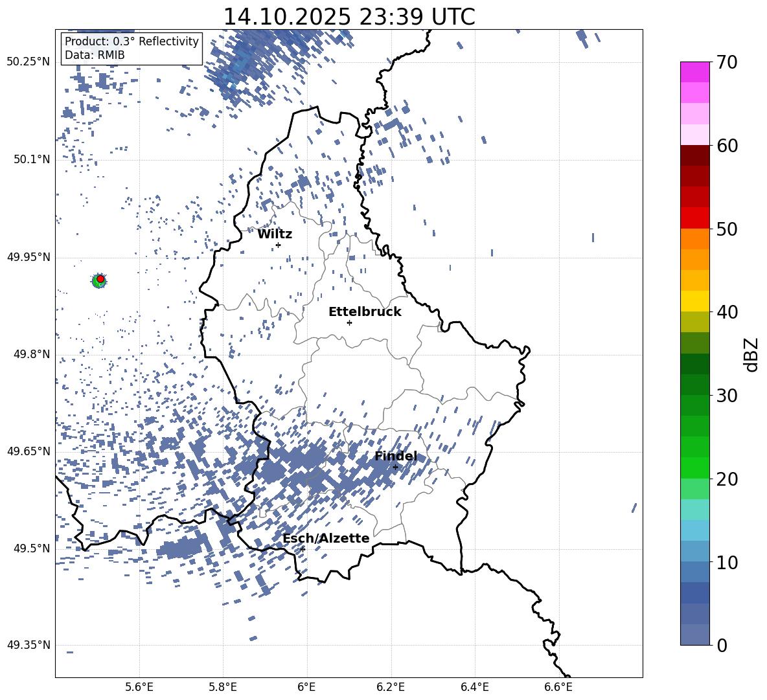Click the 40 label on colorbar
Screen dimensions: 767x700
pyautogui.click(x=727, y=312)
